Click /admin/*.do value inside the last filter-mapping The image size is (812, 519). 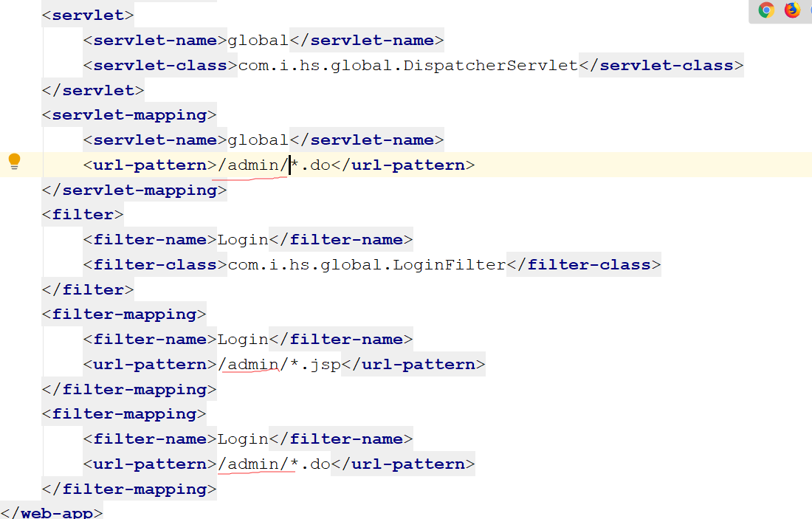274,464
